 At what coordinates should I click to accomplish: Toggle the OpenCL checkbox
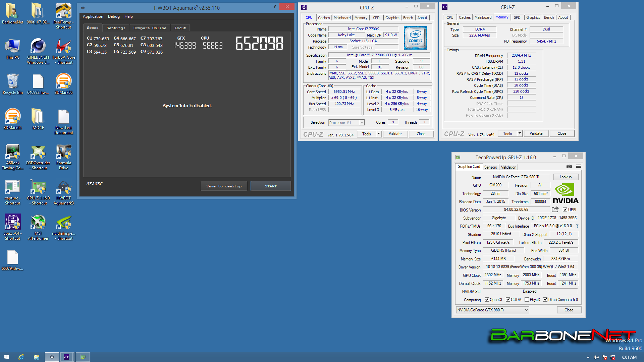(x=487, y=300)
